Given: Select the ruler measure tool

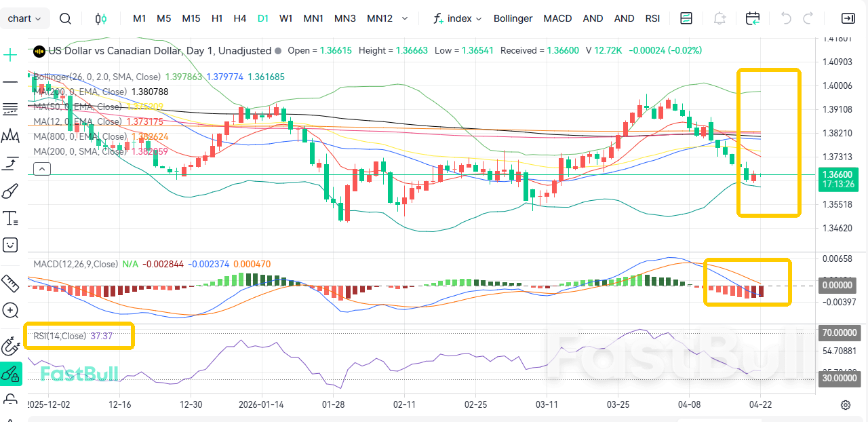Looking at the screenshot, I should (9, 283).
